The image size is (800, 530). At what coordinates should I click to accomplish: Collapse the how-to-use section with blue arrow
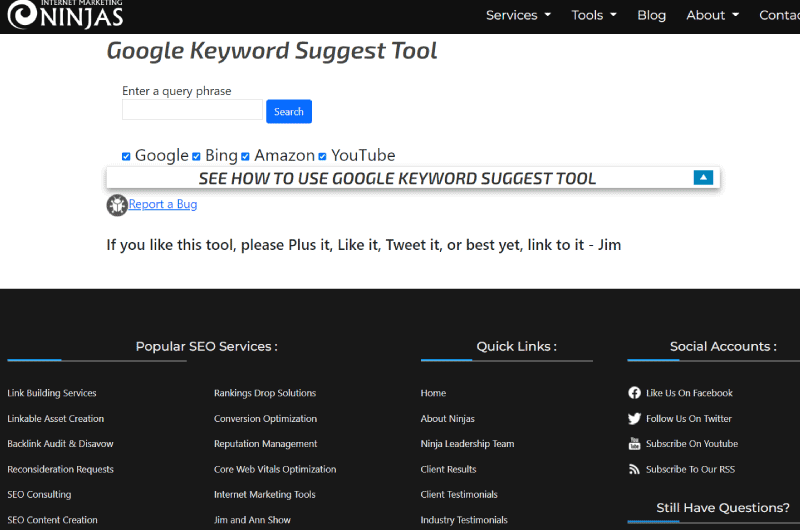[703, 178]
